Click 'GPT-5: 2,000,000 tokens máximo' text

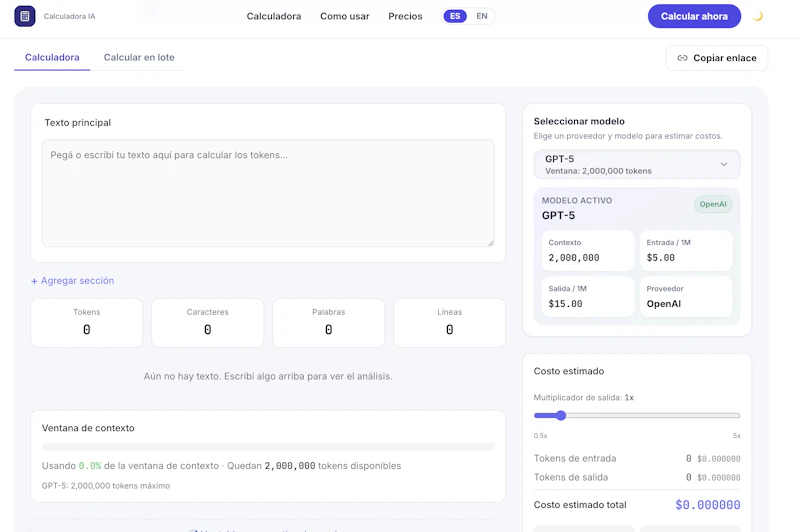tap(106, 486)
